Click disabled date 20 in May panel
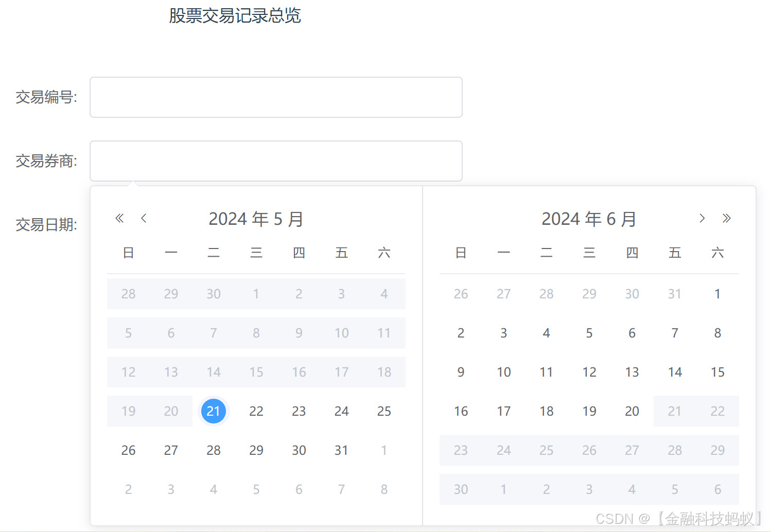The image size is (771, 532). tap(171, 411)
